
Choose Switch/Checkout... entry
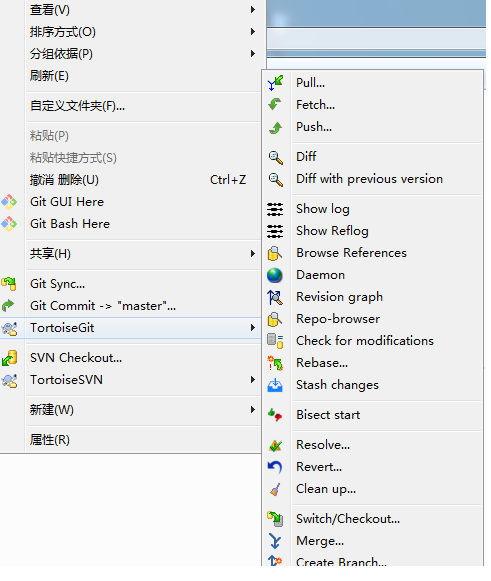click(x=373, y=519)
